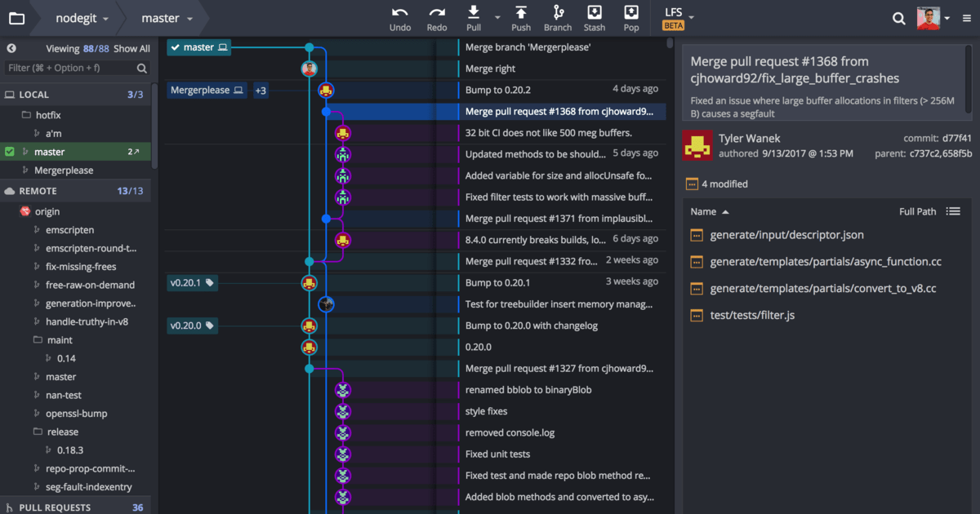The image size is (980, 514).
Task: Click the repository folder icon top left
Action: (x=16, y=17)
